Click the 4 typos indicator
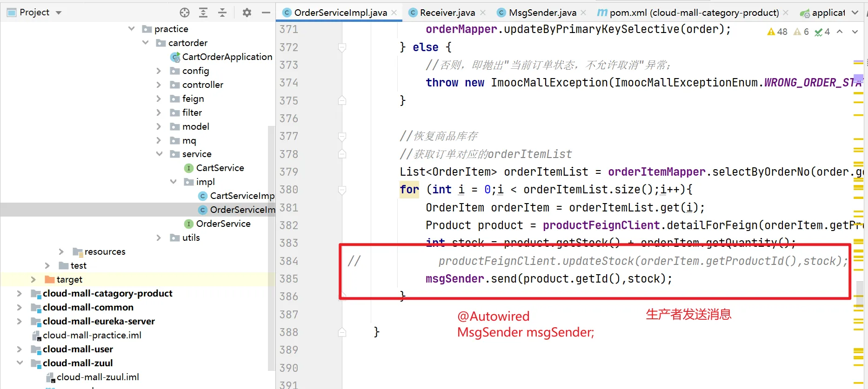Viewport: 868px width, 389px height. tap(822, 32)
